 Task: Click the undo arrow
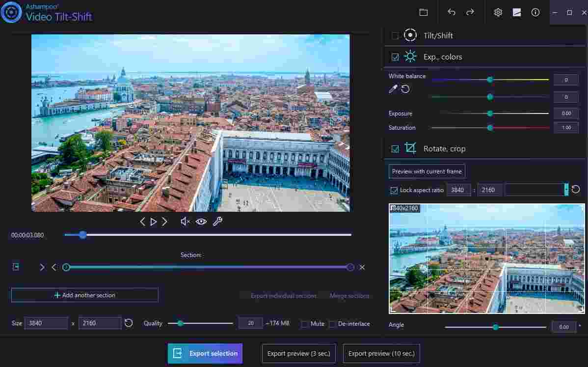pos(451,12)
